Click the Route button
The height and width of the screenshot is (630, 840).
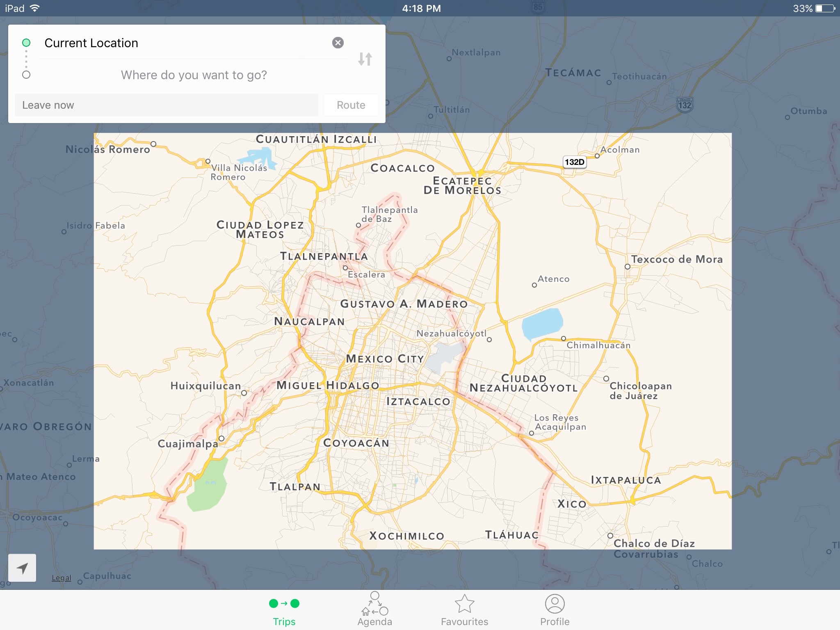(351, 105)
